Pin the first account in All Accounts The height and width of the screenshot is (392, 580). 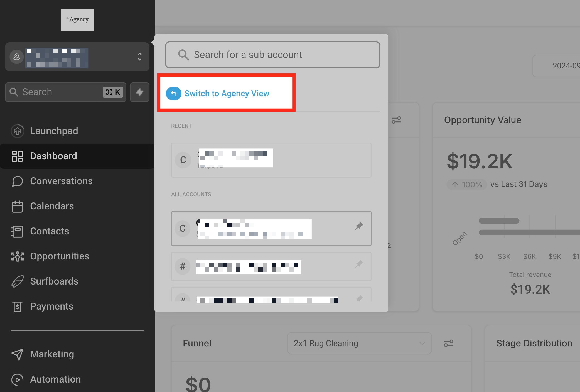[x=359, y=226]
